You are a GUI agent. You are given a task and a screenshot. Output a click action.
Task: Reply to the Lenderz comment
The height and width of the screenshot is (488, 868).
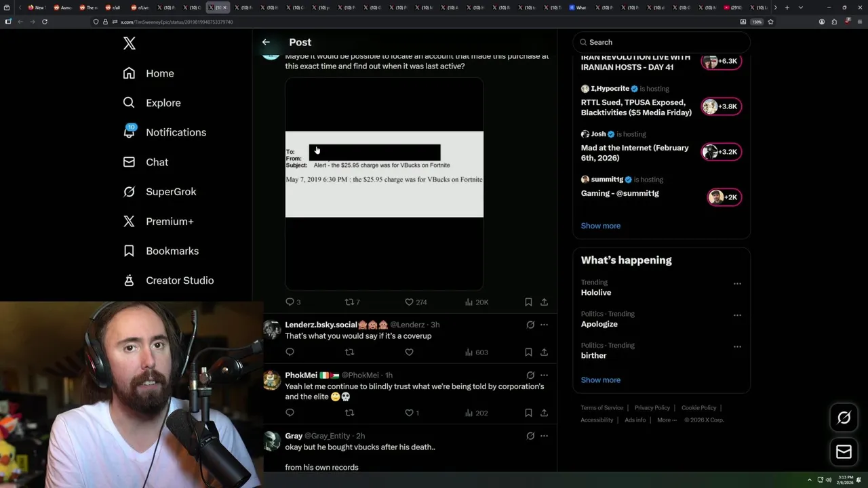(290, 352)
